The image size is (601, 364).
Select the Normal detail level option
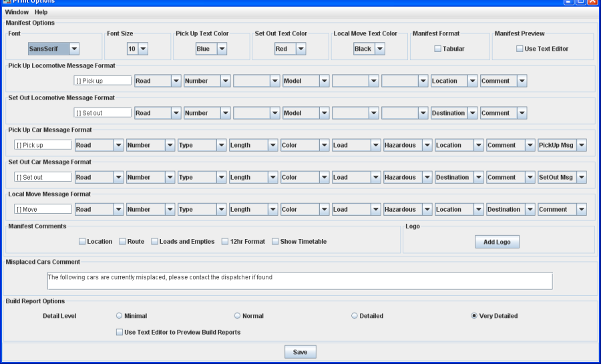237,316
